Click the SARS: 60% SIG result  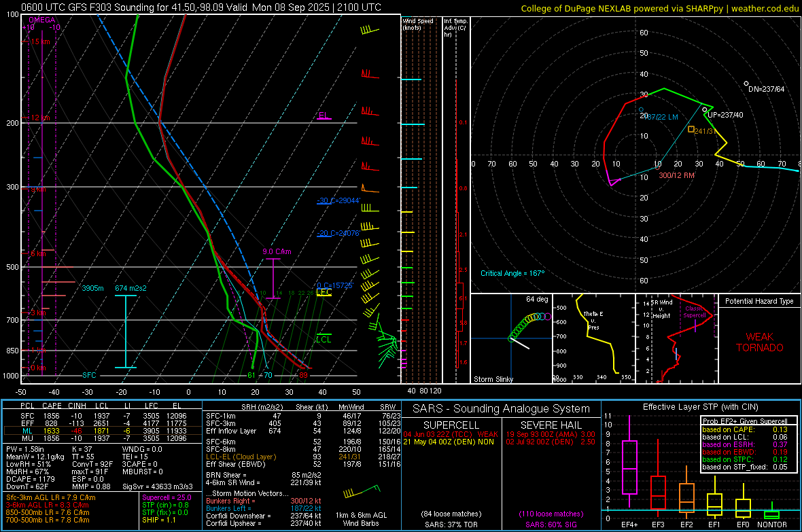551,525
